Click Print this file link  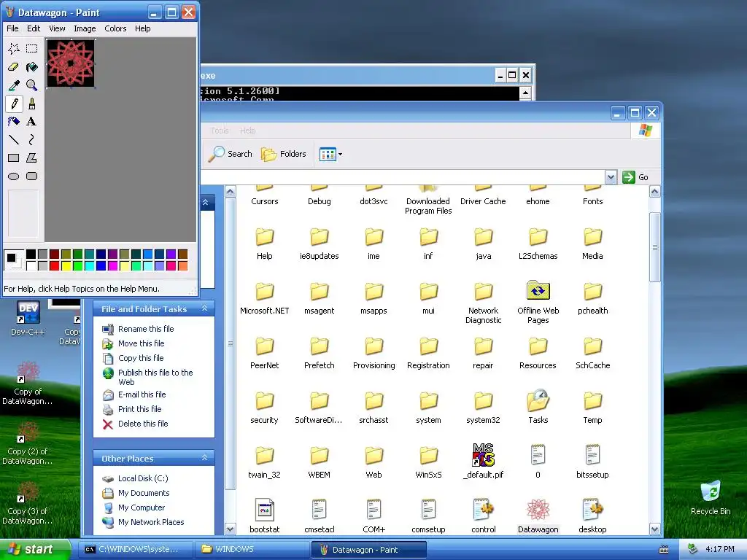click(139, 409)
